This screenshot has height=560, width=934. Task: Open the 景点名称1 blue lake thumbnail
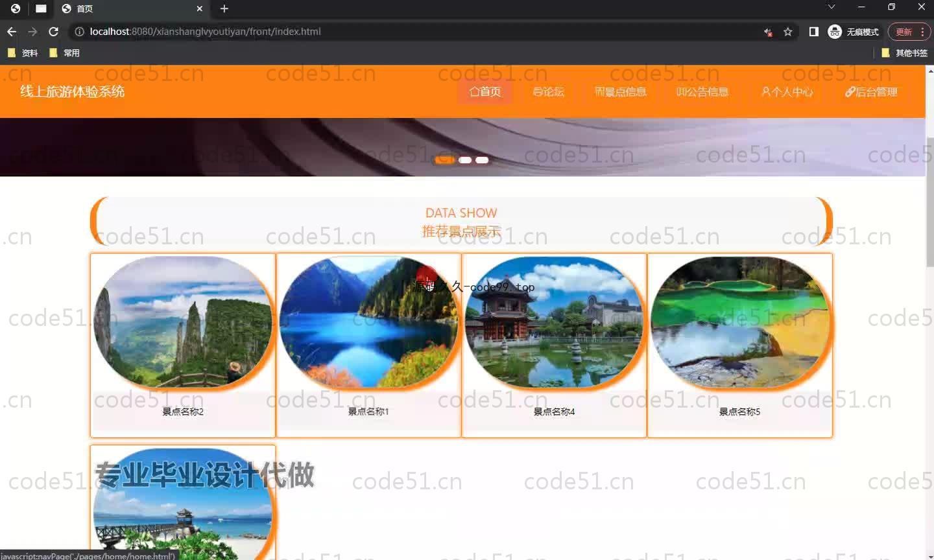tap(368, 322)
